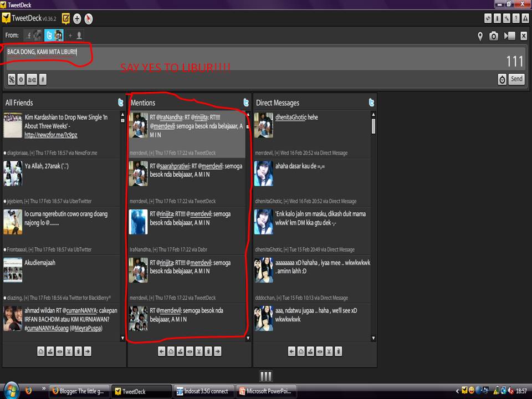Image resolution: width=532 pixels, height=399 pixels.
Task: Switch to Microsoft PowerPoint taskbar item
Action: [266, 391]
